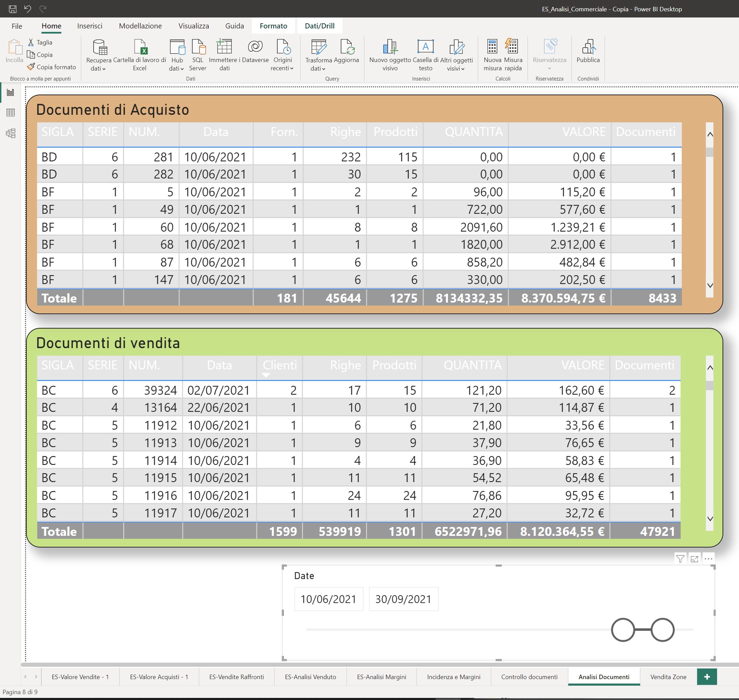739x700 pixels.
Task: Switch to Controllo documenti page tab
Action: [x=529, y=676]
